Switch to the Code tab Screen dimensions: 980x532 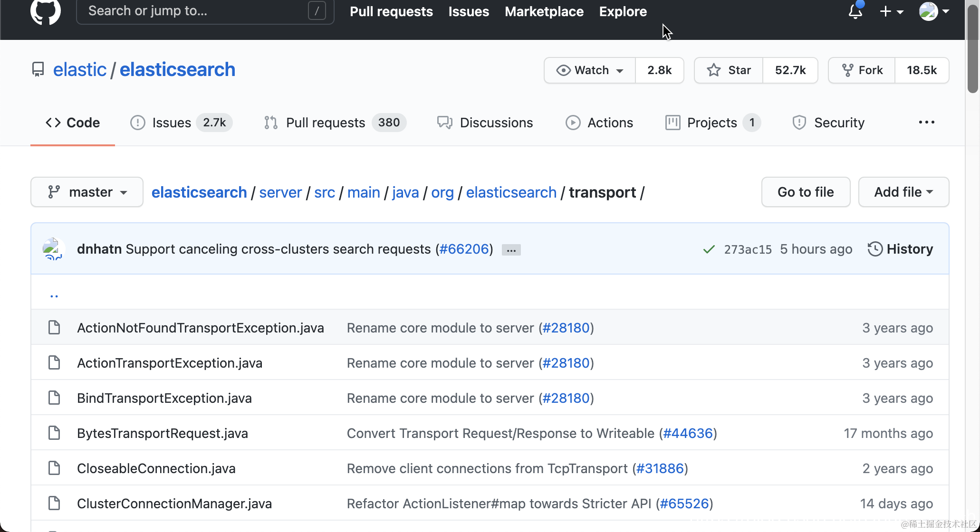click(x=73, y=123)
